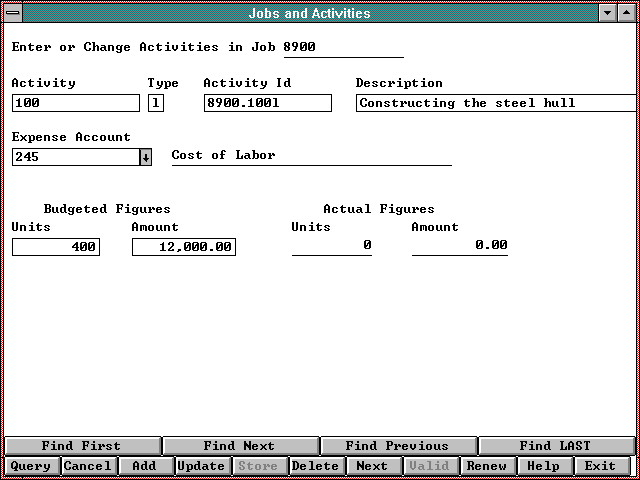
Task: Click the Renew button
Action: [487, 466]
